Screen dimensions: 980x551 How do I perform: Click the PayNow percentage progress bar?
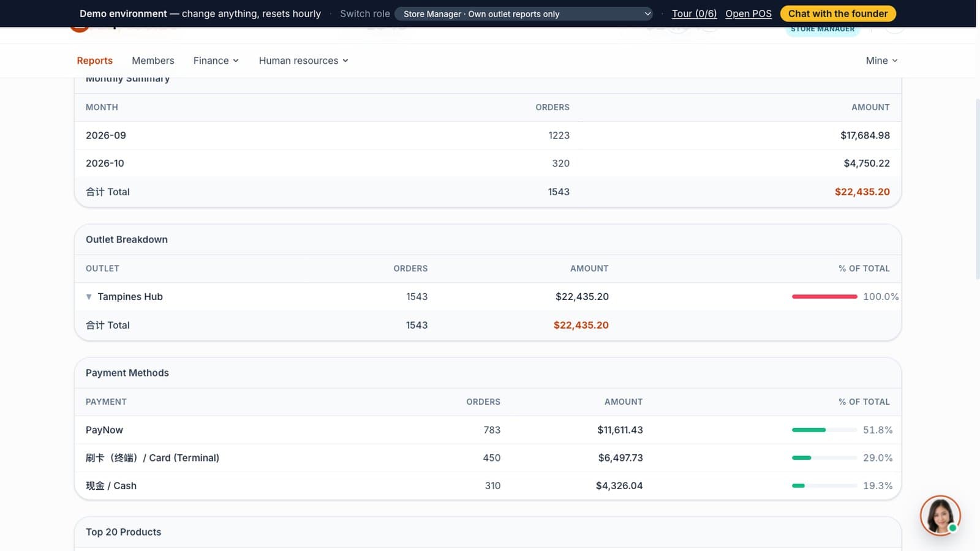point(824,430)
